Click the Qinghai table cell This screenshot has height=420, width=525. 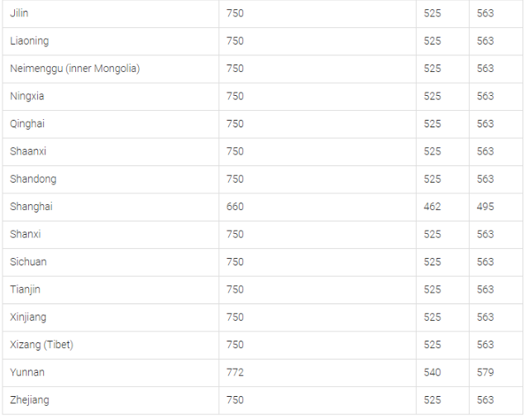click(x=27, y=123)
